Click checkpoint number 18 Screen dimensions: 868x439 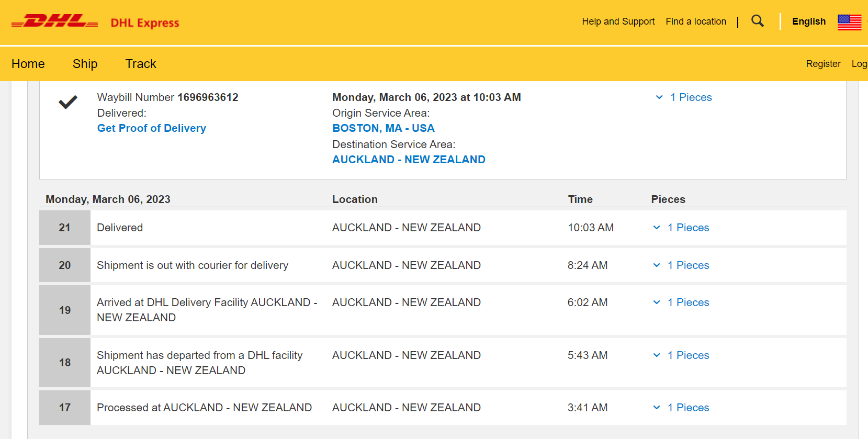click(x=65, y=363)
